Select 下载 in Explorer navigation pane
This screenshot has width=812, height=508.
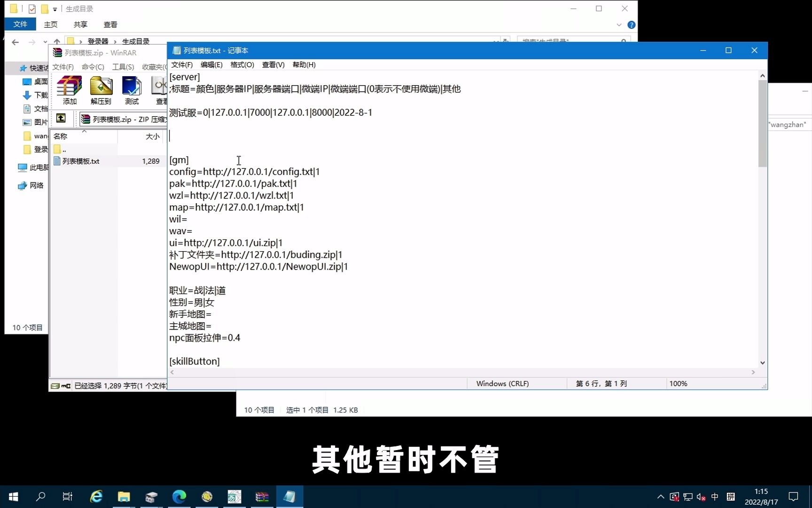pyautogui.click(x=36, y=95)
